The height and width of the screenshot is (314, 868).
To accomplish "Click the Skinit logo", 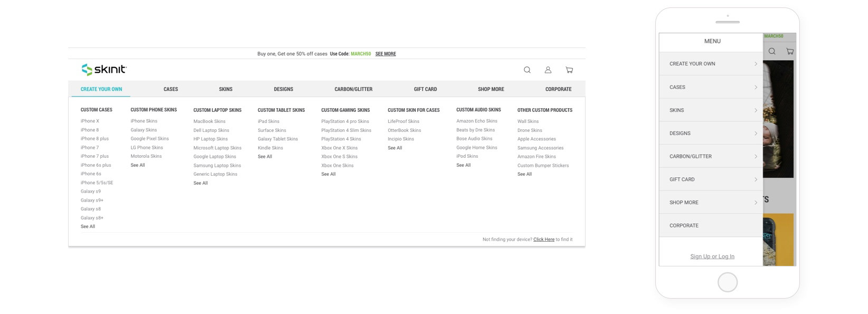I will click(104, 70).
